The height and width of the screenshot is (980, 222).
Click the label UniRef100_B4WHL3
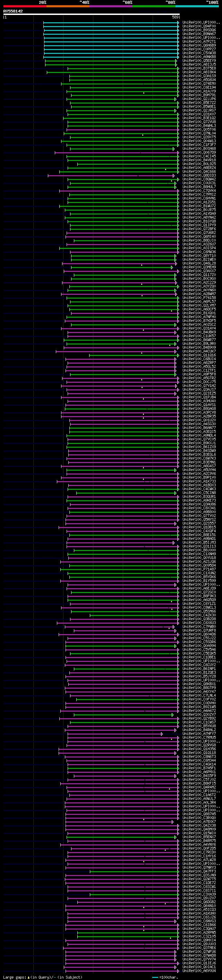click(x=199, y=125)
